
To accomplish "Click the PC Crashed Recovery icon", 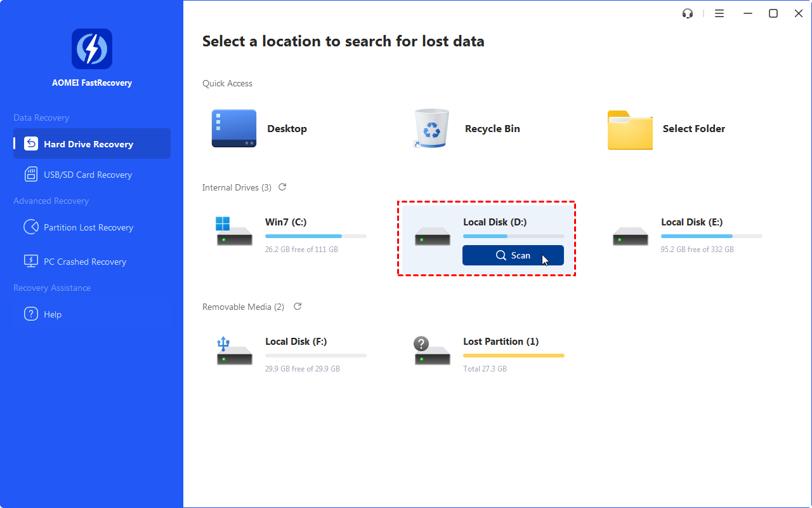I will (31, 261).
